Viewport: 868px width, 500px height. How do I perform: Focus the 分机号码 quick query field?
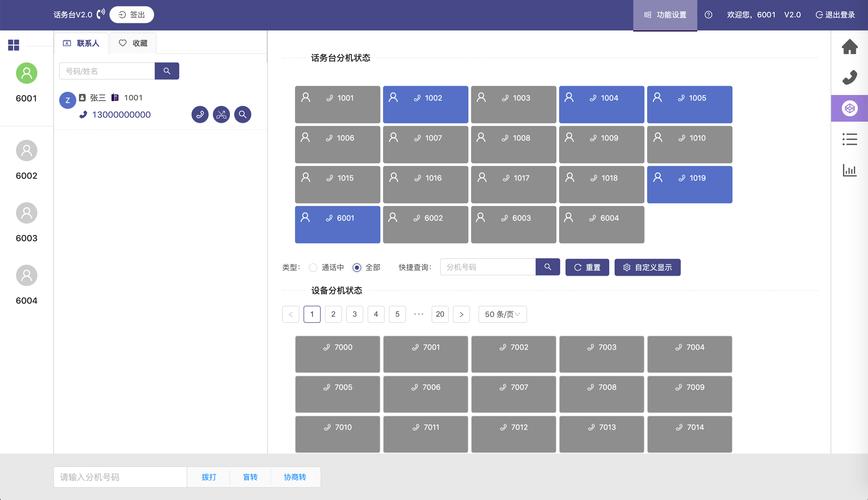coord(488,267)
